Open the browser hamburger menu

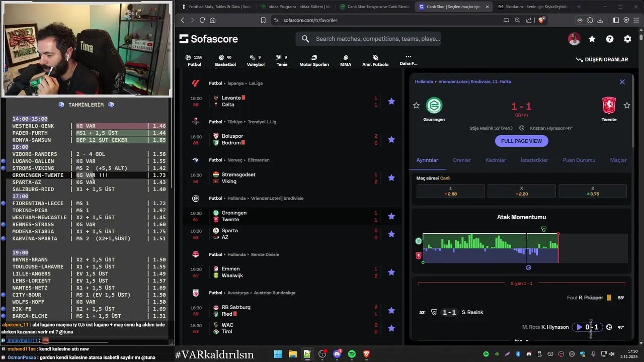636,20
